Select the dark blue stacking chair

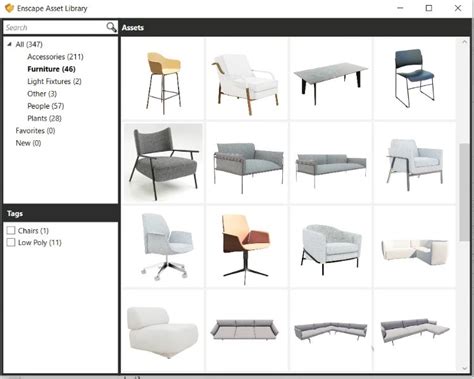414,79
